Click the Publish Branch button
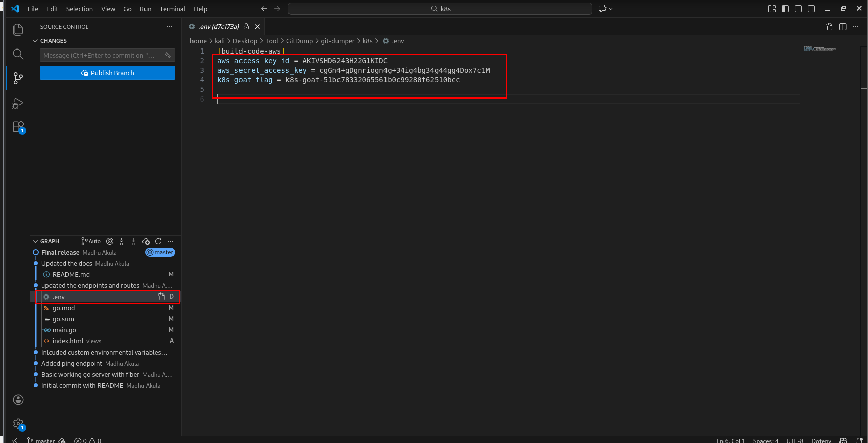This screenshot has height=443, width=868. pos(108,73)
